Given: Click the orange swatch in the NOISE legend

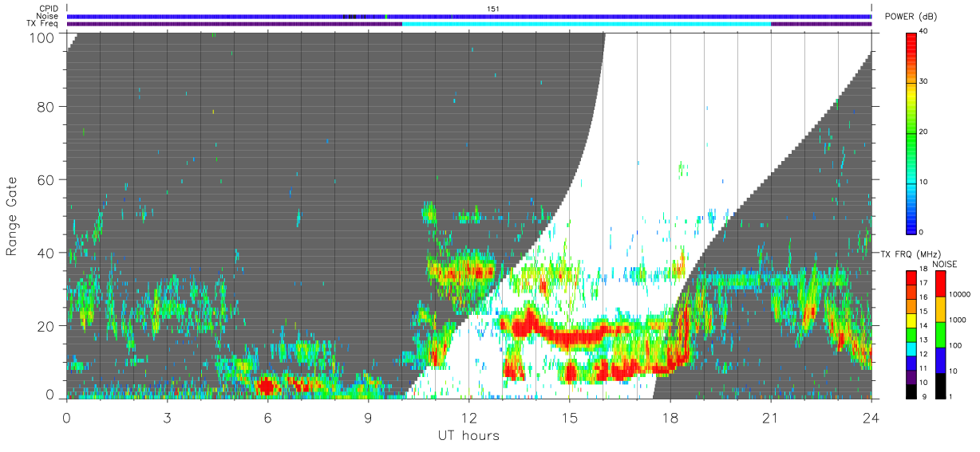Looking at the screenshot, I should [x=941, y=309].
